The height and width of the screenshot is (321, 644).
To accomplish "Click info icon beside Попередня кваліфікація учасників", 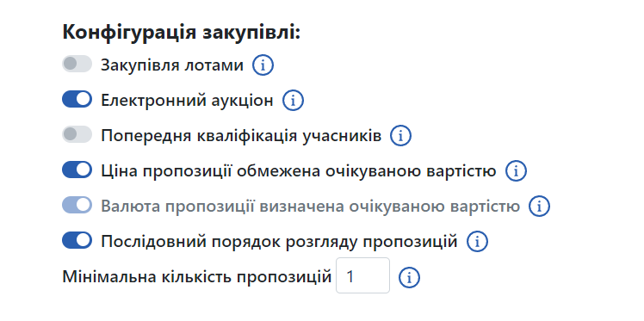I will coord(400,136).
